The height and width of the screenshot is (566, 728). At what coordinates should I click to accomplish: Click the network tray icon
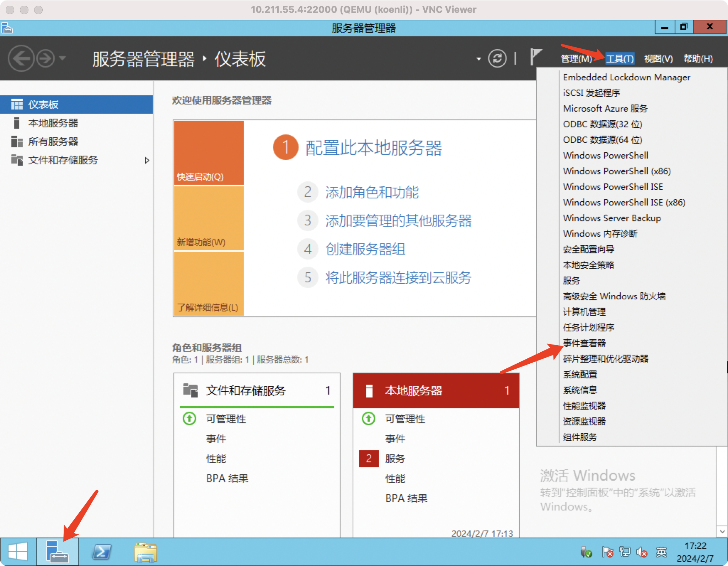pyautogui.click(x=624, y=552)
